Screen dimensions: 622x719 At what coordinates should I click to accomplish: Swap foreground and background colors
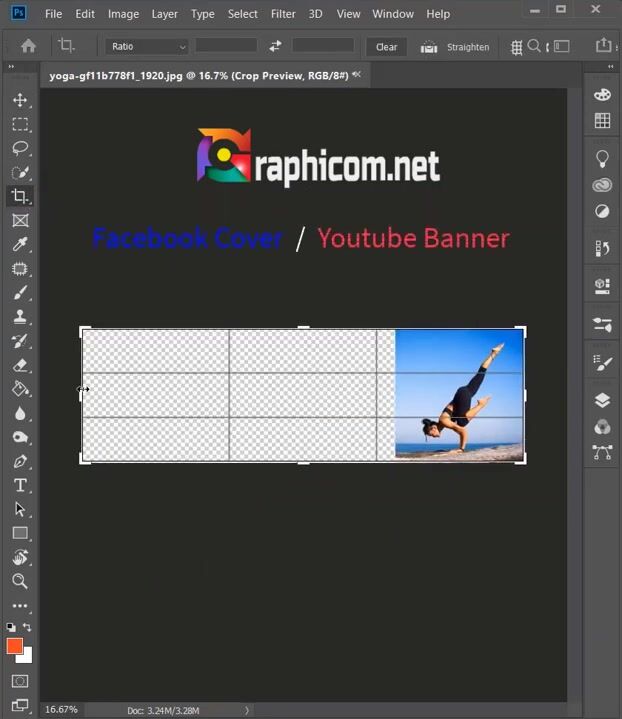[27, 627]
